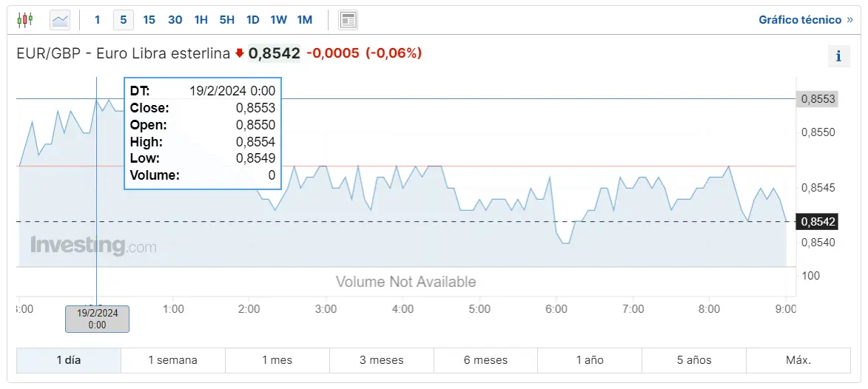This screenshot has width=868, height=389.
Task: Click the 1:00 time axis label
Action: point(173,309)
